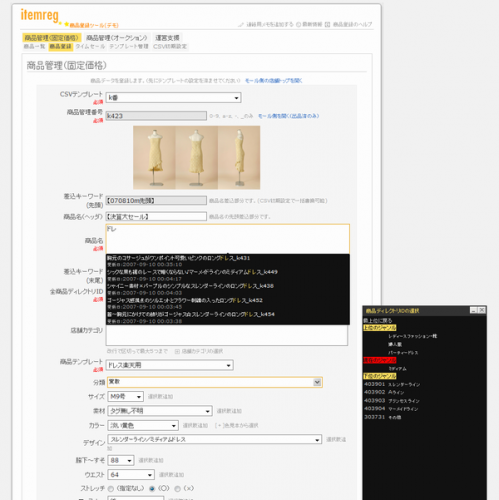
Task: Click the link to open the mall shop top
Action: (274, 81)
